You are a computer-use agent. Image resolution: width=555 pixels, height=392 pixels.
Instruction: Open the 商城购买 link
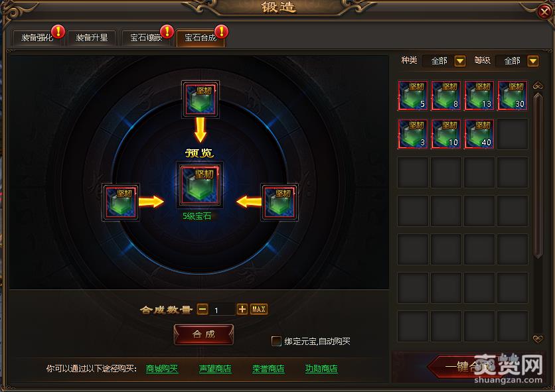coord(162,369)
